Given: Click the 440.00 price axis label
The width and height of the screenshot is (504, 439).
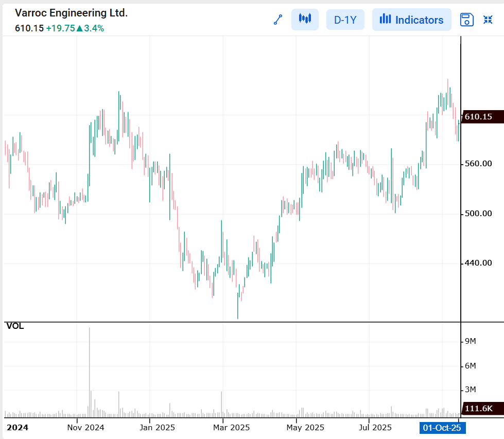Looking at the screenshot, I should pos(478,263).
